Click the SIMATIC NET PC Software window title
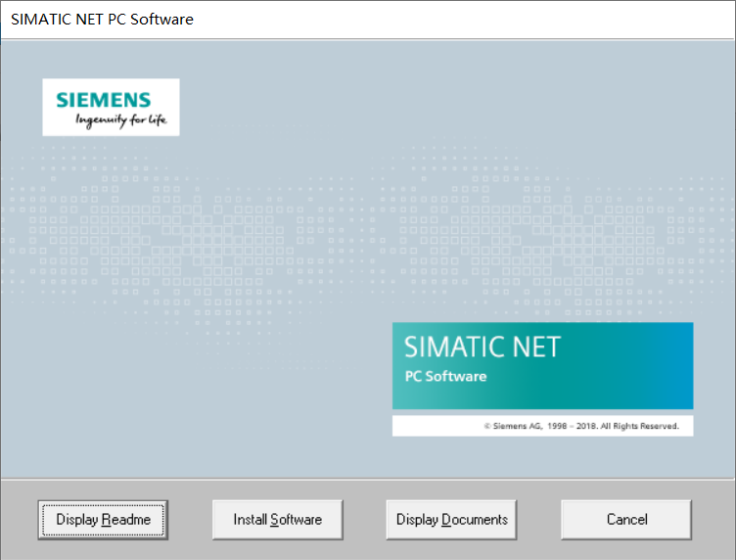 coord(103,20)
